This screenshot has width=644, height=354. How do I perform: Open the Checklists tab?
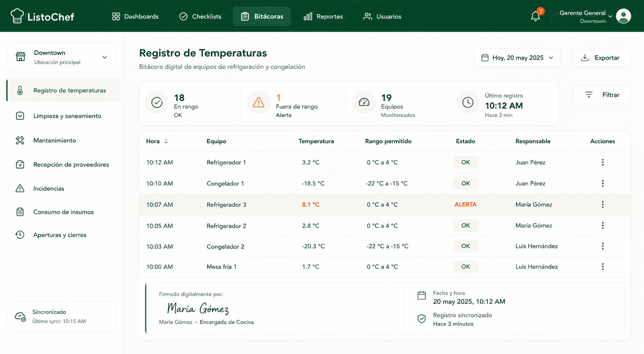[200, 16]
